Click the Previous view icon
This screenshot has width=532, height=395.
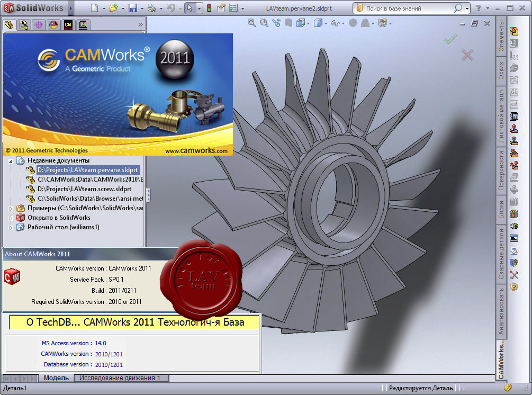point(276,23)
